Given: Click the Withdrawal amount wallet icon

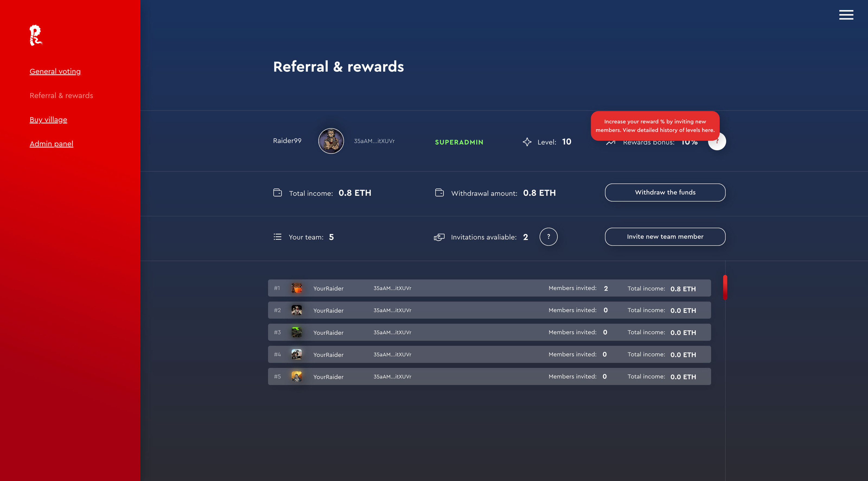Looking at the screenshot, I should pos(439,193).
